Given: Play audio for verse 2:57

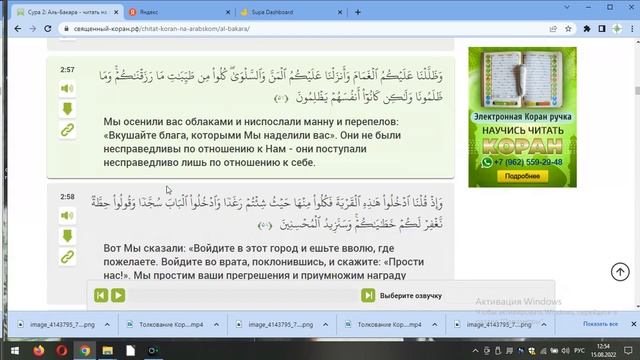Looking at the screenshot, I should click(x=67, y=88).
